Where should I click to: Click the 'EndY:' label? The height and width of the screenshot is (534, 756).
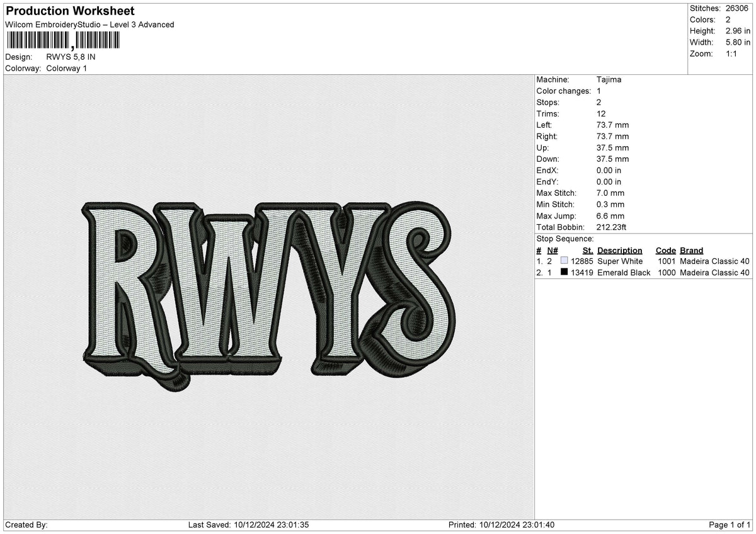coord(547,181)
